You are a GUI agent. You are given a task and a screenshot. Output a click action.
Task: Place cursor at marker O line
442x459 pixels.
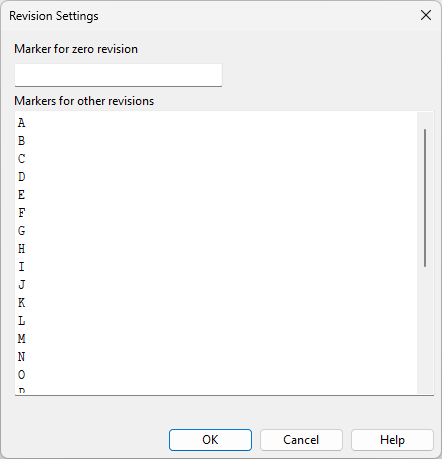(22, 375)
